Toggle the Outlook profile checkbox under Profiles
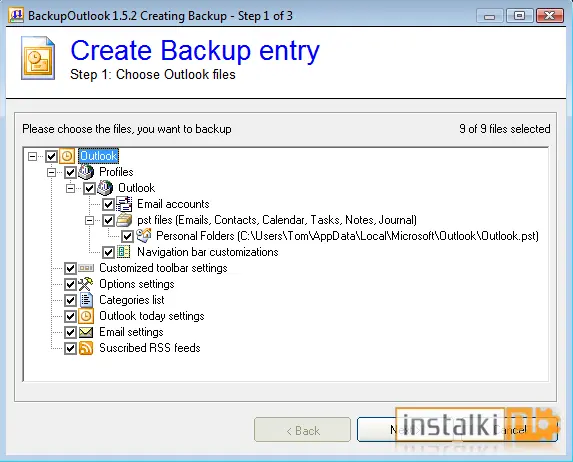 tap(89, 188)
